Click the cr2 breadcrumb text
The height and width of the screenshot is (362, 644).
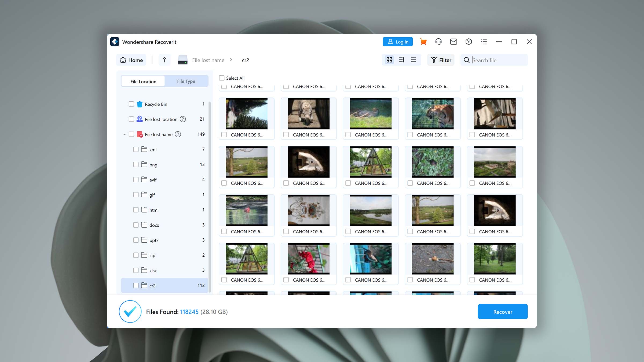pos(246,60)
